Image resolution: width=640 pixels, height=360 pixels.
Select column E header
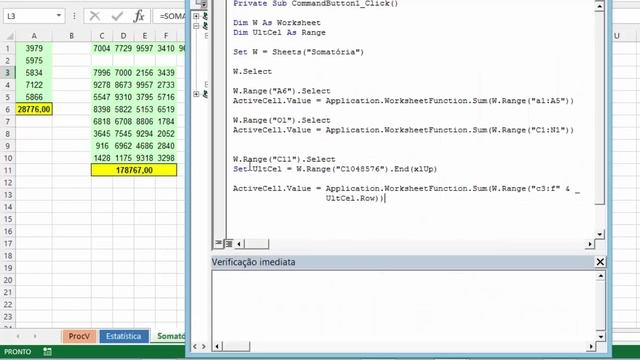pos(144,36)
